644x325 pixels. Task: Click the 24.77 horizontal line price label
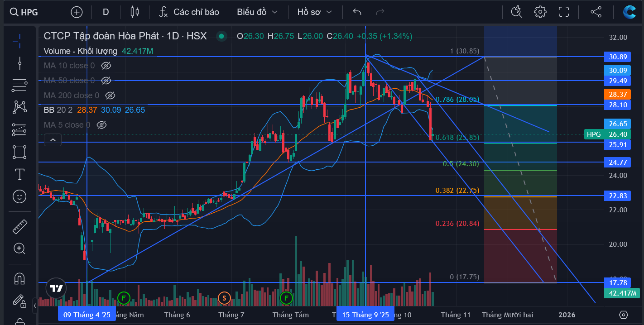click(618, 162)
